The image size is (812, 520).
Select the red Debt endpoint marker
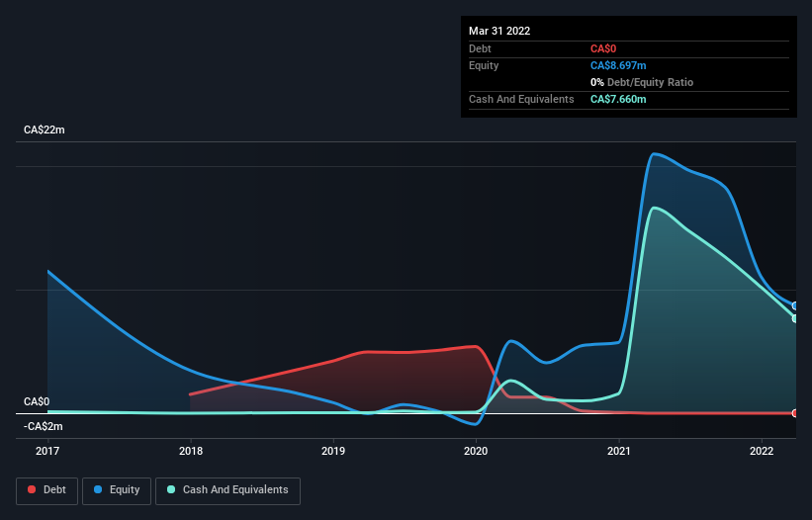(795, 413)
